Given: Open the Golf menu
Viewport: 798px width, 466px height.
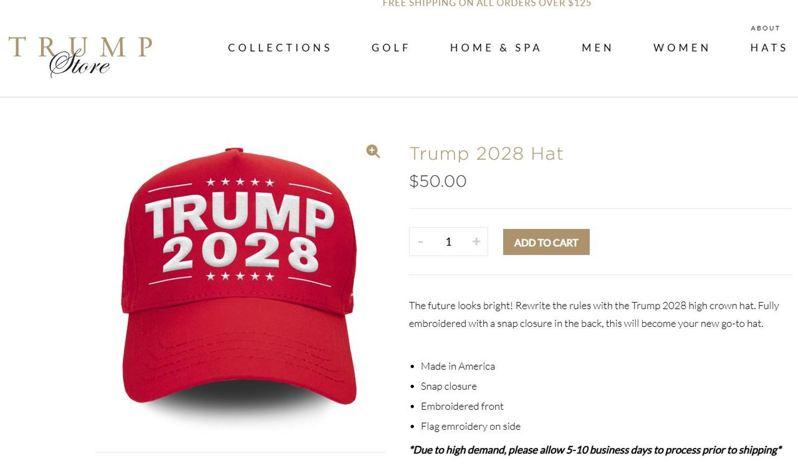Looking at the screenshot, I should tap(390, 48).
